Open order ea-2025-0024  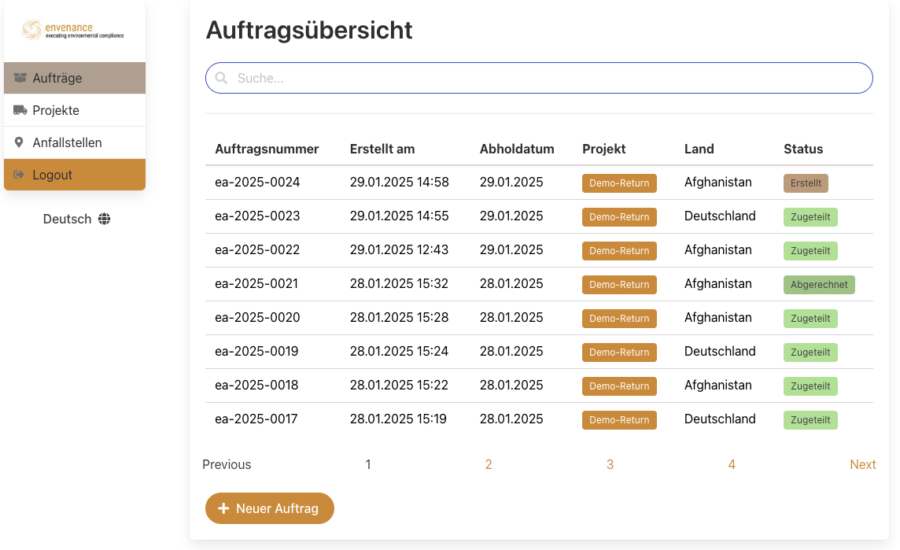coord(257,182)
